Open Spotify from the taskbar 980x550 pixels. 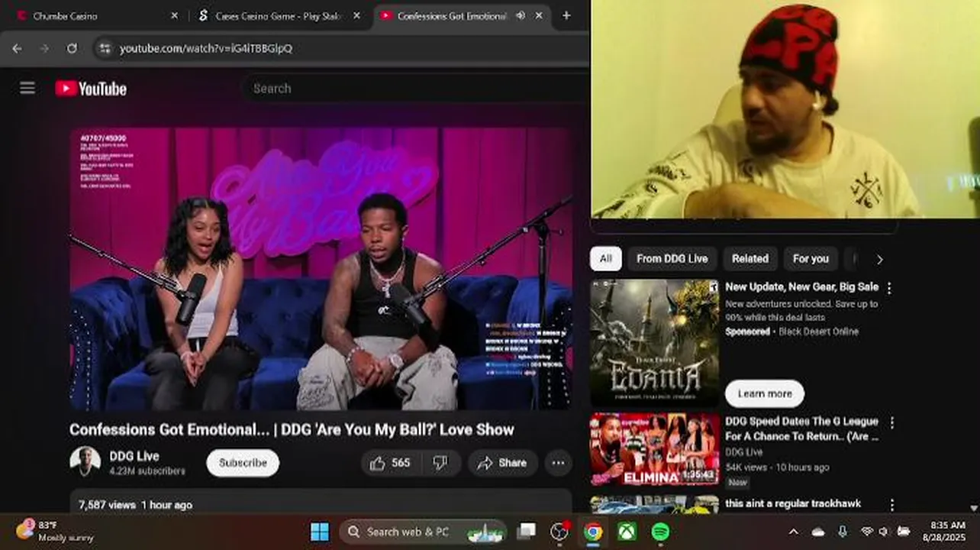660,532
